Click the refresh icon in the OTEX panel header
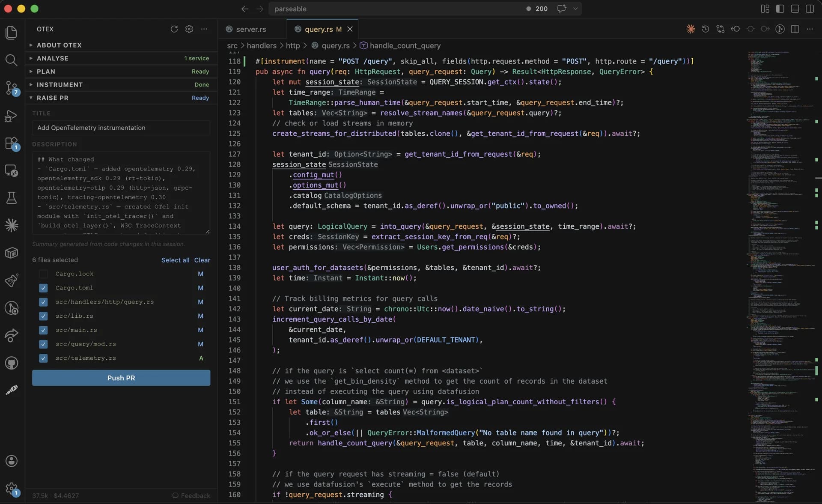This screenshot has height=504, width=822. pyautogui.click(x=174, y=29)
